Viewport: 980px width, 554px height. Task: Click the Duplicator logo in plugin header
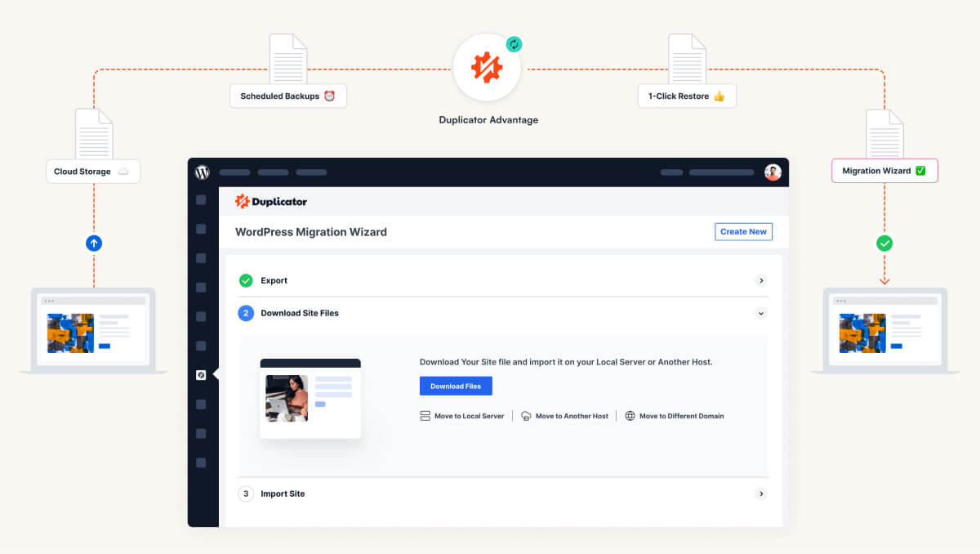click(271, 201)
